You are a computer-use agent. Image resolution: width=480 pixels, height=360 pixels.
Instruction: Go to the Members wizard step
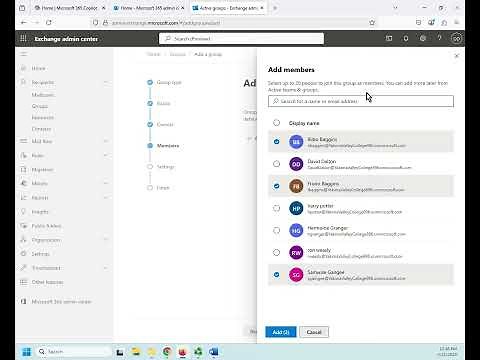(x=168, y=146)
